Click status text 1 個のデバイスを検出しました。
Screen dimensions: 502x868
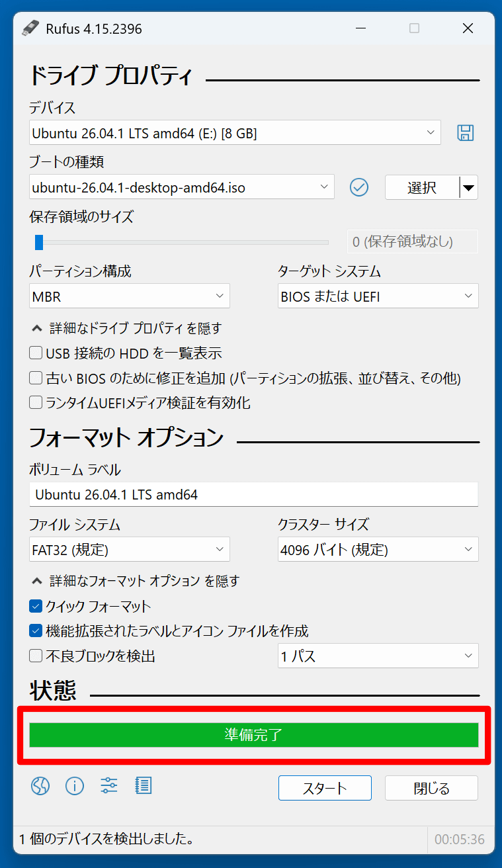pyautogui.click(x=106, y=840)
